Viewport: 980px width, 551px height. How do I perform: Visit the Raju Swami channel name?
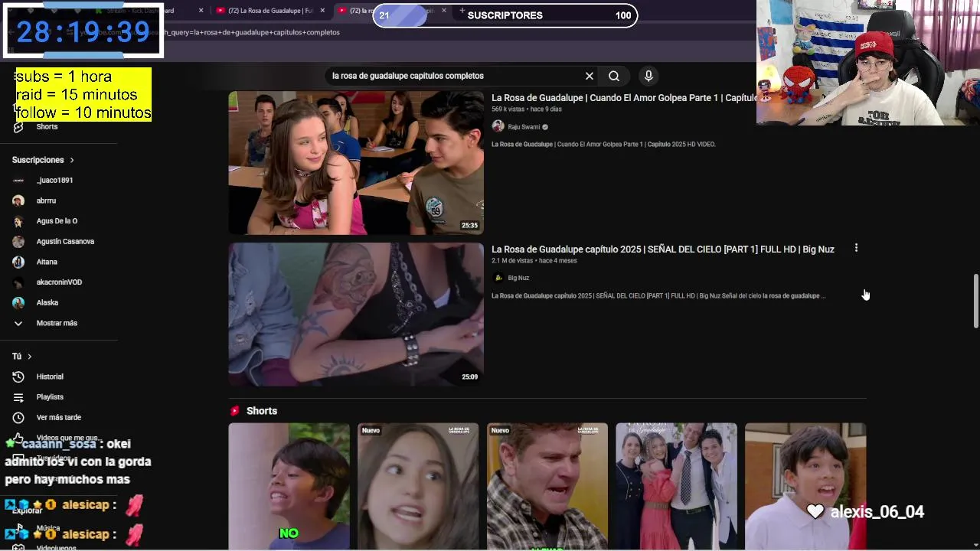pyautogui.click(x=524, y=127)
